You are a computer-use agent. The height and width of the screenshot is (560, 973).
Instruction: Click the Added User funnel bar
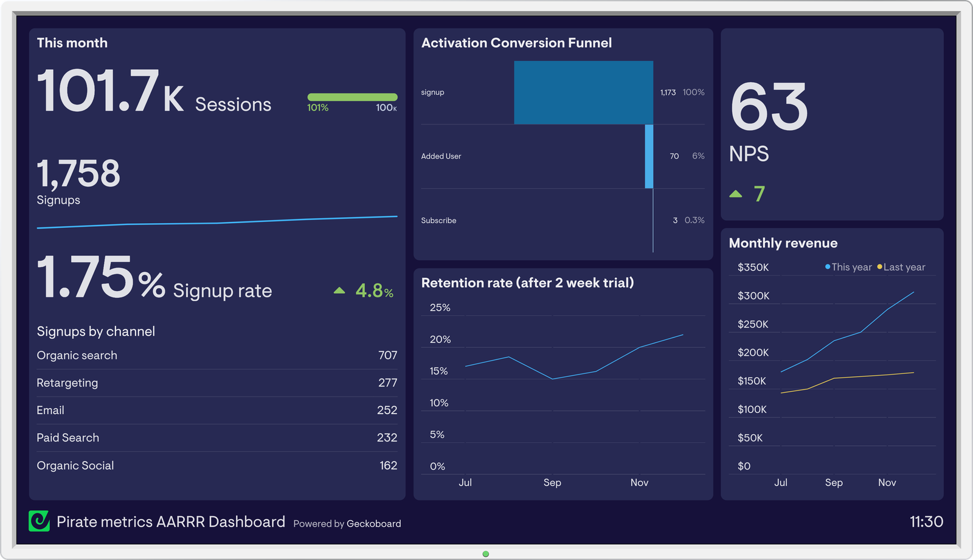649,156
